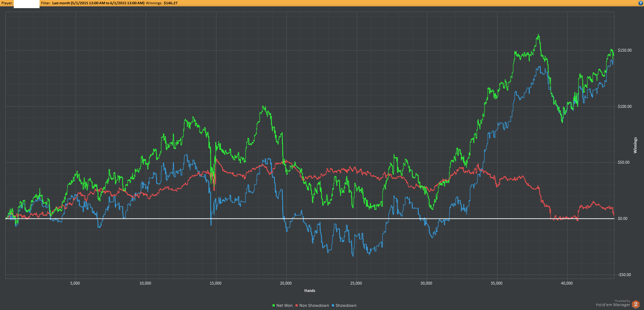Click the '$100.00' y-axis label
Viewport: 644px width, 310px height.
coord(625,106)
